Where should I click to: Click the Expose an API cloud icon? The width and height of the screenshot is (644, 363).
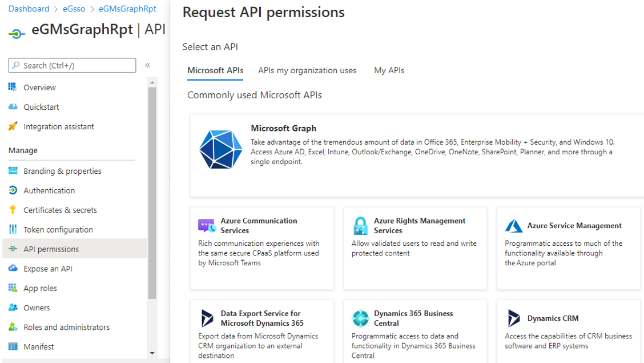tap(13, 268)
